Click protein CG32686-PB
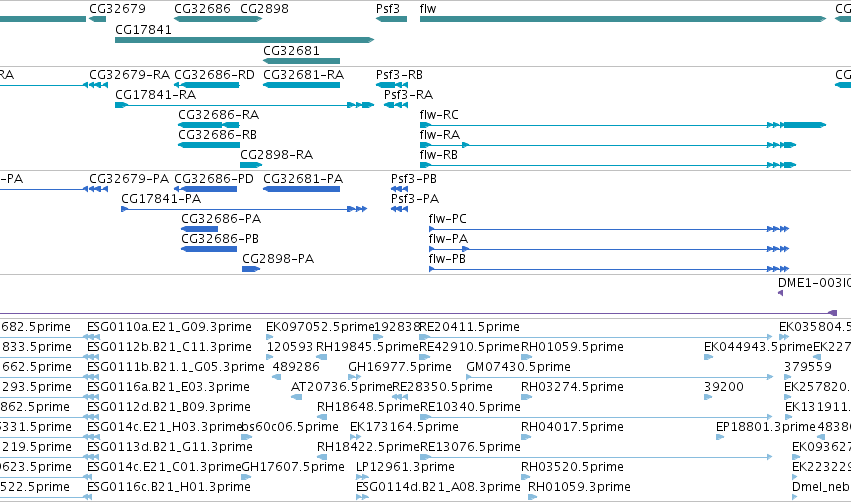 tap(220, 239)
